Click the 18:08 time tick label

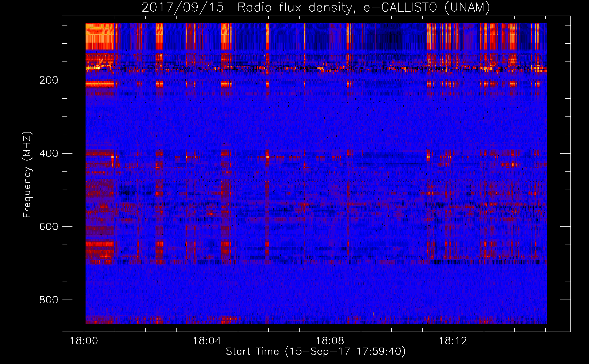click(330, 341)
